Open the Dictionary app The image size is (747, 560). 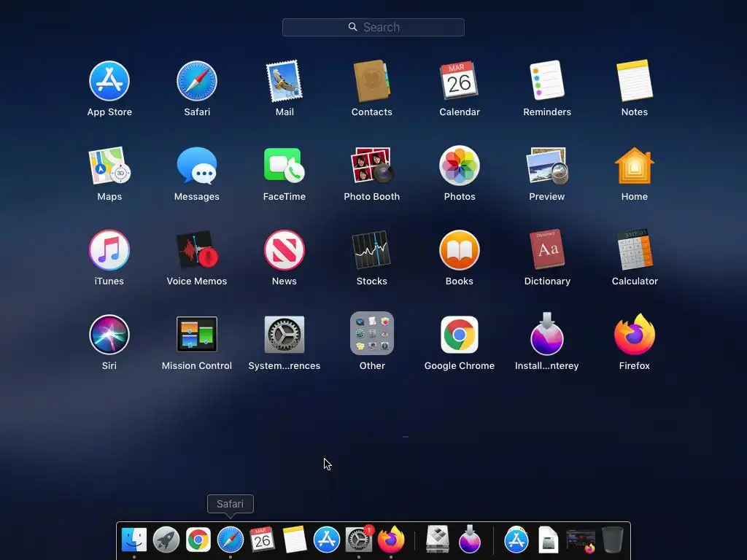click(547, 250)
